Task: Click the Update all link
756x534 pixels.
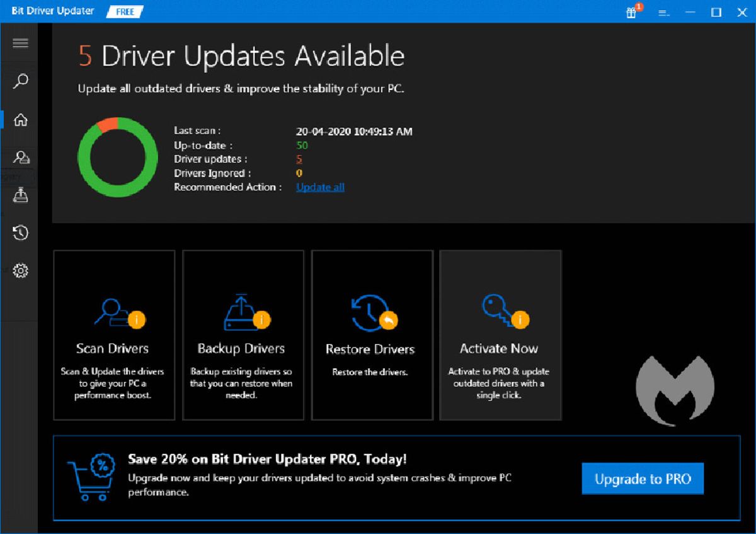Action: [320, 187]
